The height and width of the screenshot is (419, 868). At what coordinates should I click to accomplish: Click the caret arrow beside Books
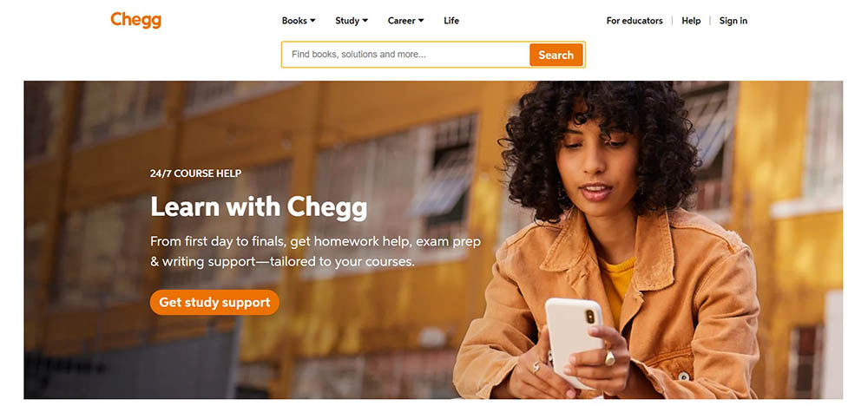(x=312, y=21)
